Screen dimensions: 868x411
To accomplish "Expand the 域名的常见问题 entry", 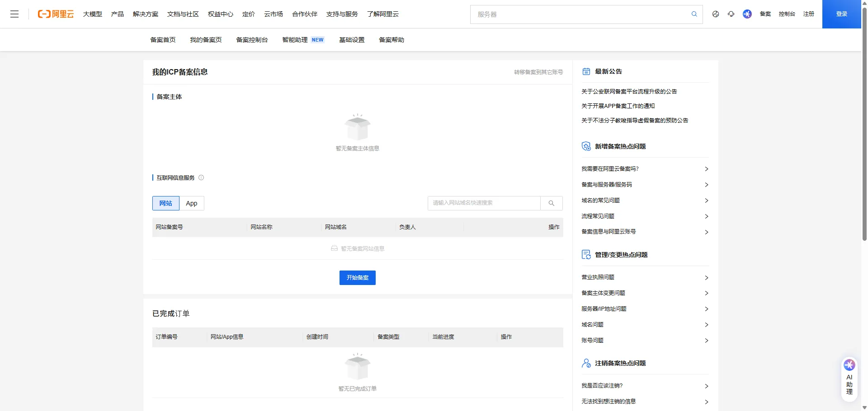I will pyautogui.click(x=645, y=201).
